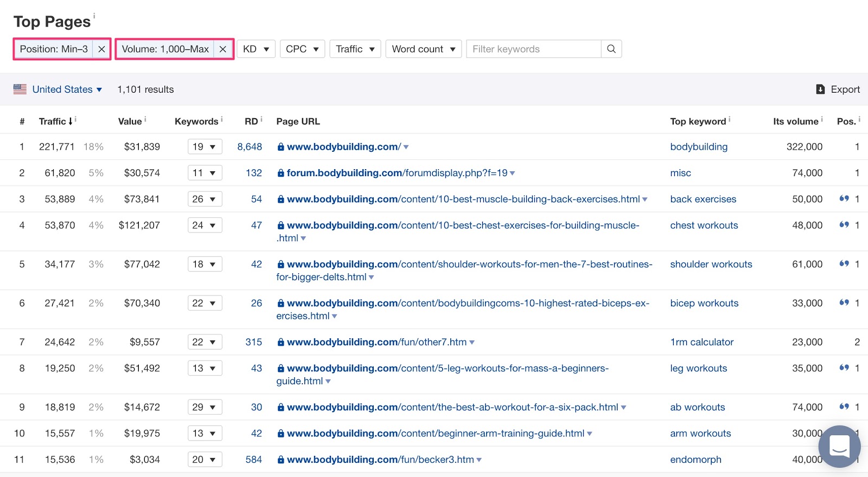This screenshot has width=868, height=477.
Task: Open the arm workouts keyword link
Action: coord(700,433)
